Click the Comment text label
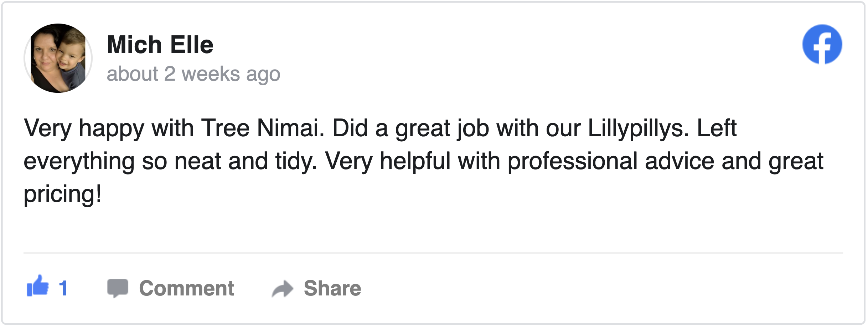 [186, 288]
